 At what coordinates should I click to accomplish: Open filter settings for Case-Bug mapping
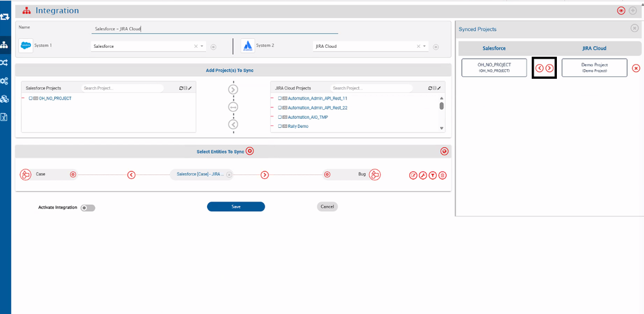432,176
